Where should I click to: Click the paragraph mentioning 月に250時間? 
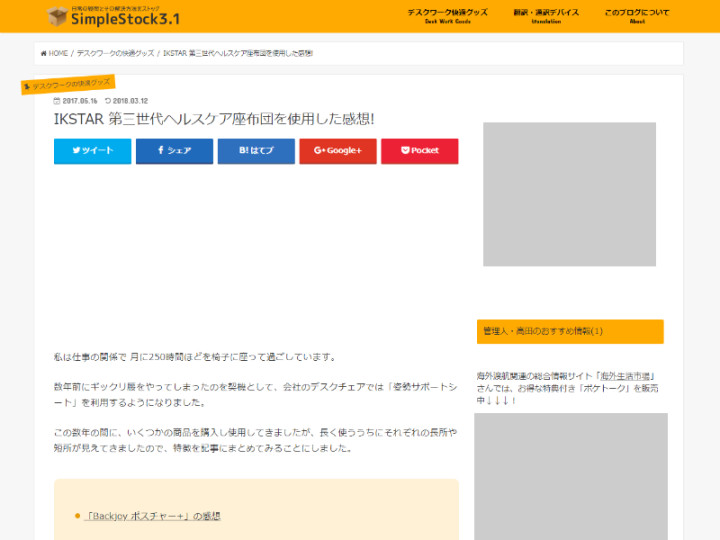[x=195, y=357]
